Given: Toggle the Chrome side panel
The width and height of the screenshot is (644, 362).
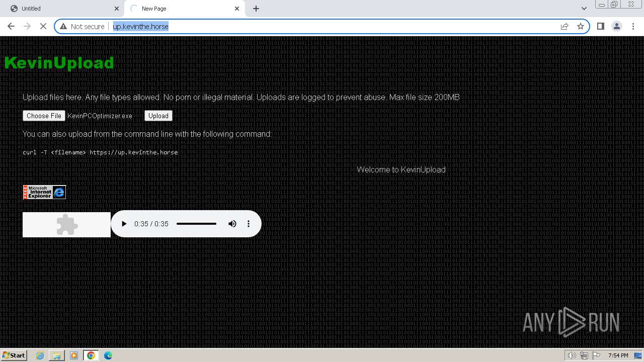Looking at the screenshot, I should click(x=600, y=26).
